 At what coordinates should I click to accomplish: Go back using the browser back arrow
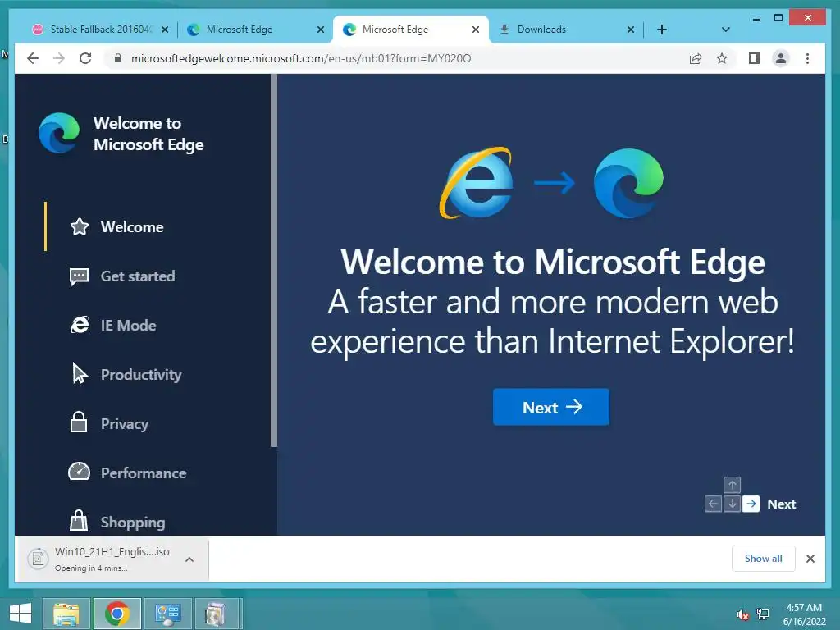33,58
